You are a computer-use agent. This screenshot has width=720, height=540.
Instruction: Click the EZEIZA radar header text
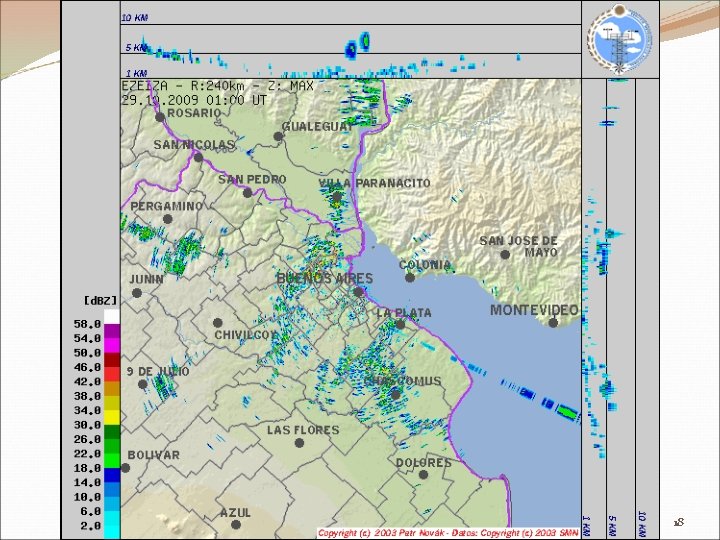click(x=218, y=86)
